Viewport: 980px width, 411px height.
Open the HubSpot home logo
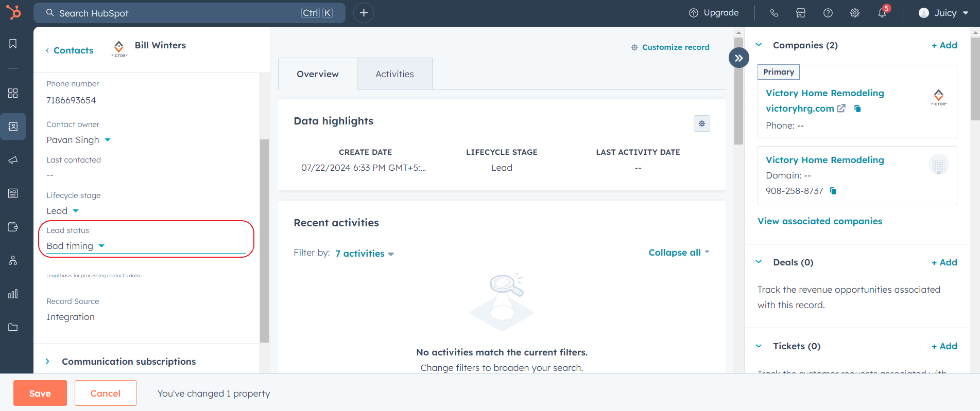pyautogui.click(x=14, y=12)
